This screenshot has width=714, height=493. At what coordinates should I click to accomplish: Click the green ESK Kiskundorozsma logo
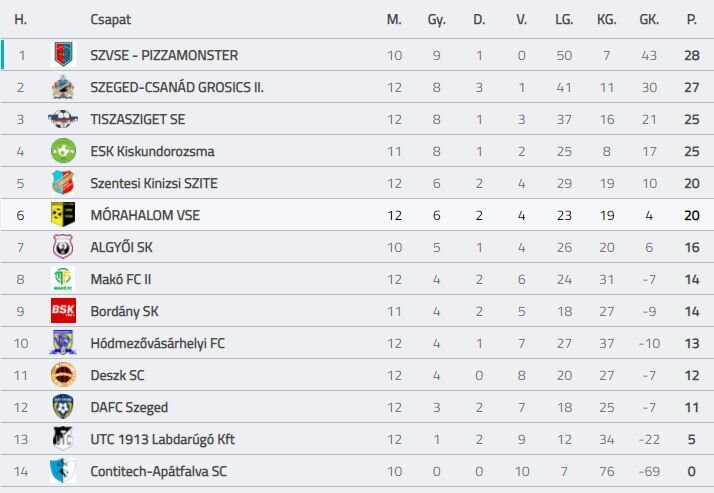pos(63,151)
